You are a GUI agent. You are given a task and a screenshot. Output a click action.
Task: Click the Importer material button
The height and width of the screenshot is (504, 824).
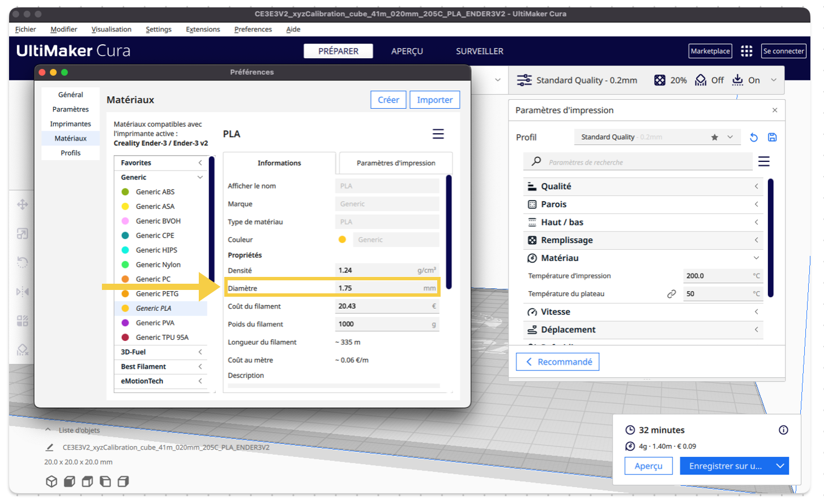435,100
